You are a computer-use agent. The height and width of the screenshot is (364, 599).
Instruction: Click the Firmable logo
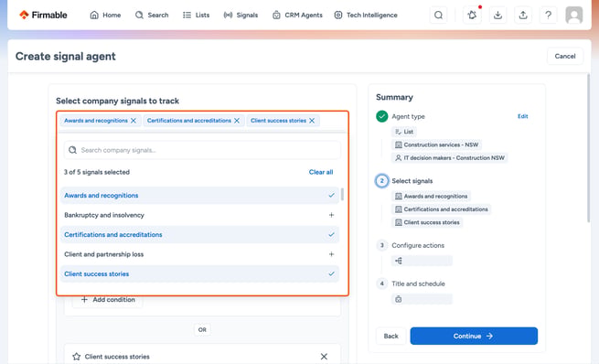(x=43, y=15)
